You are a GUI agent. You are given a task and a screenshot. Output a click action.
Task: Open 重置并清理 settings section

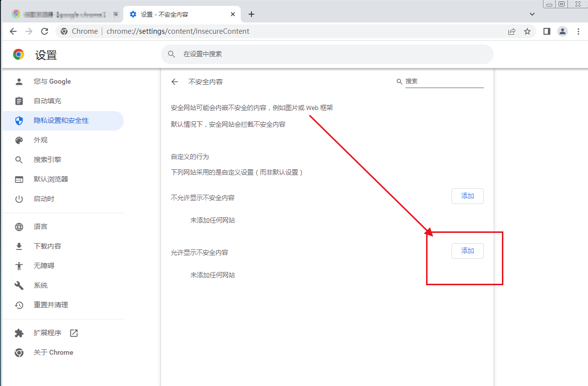coord(63,305)
